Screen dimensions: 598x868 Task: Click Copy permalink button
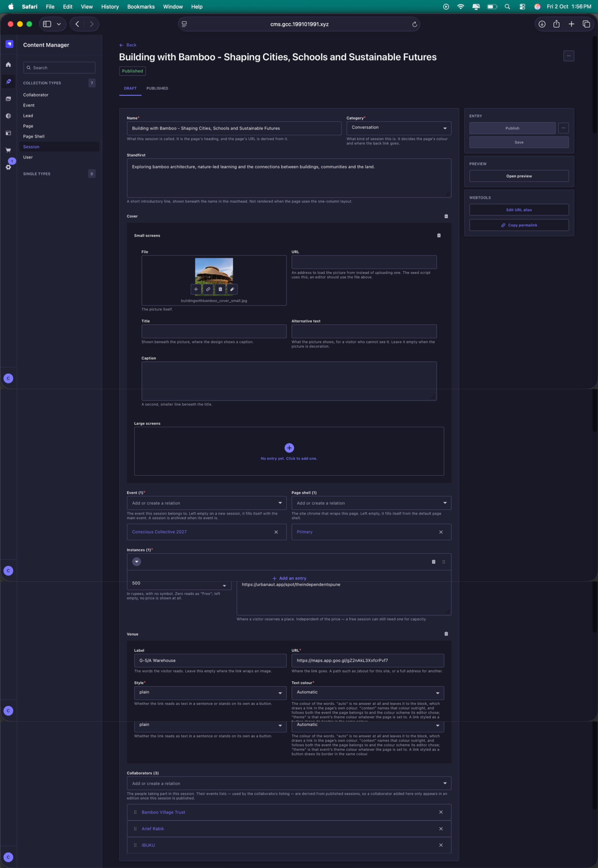click(x=519, y=225)
